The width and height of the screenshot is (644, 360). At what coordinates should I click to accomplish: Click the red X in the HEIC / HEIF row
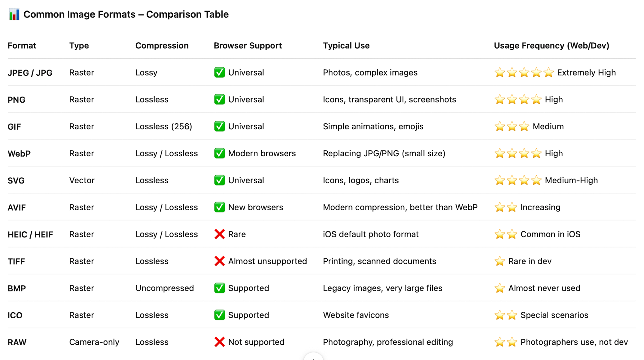(219, 234)
